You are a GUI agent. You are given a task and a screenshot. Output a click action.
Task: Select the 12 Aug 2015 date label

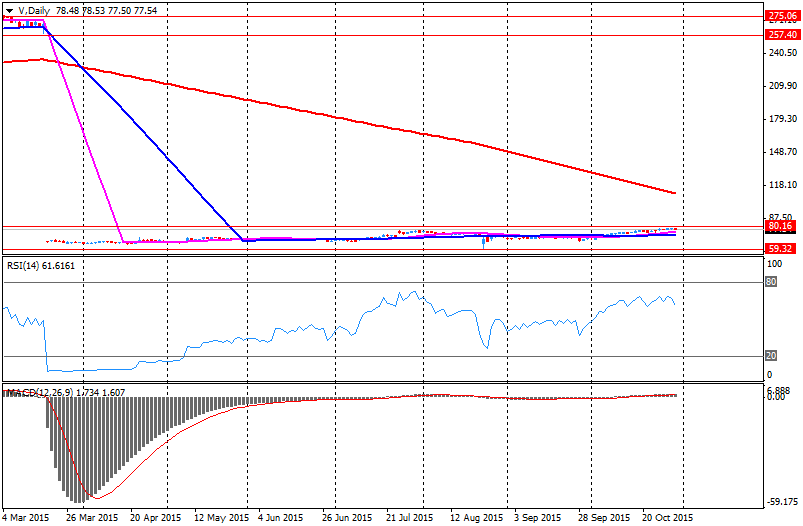pyautogui.click(x=477, y=518)
